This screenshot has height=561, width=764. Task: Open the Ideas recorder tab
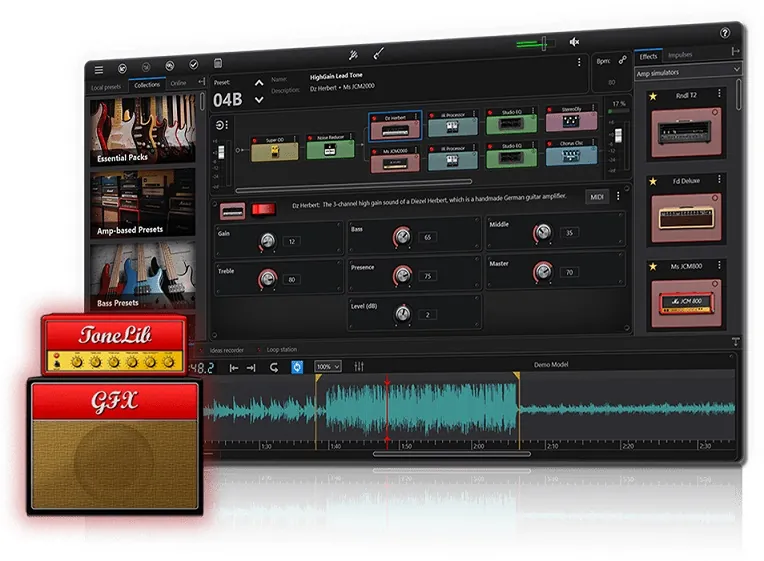[x=227, y=350]
